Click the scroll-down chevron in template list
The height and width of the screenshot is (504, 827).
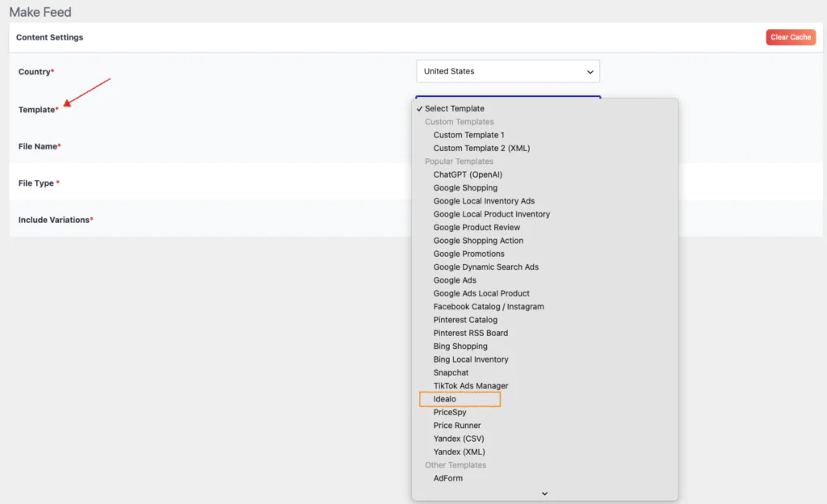(545, 493)
